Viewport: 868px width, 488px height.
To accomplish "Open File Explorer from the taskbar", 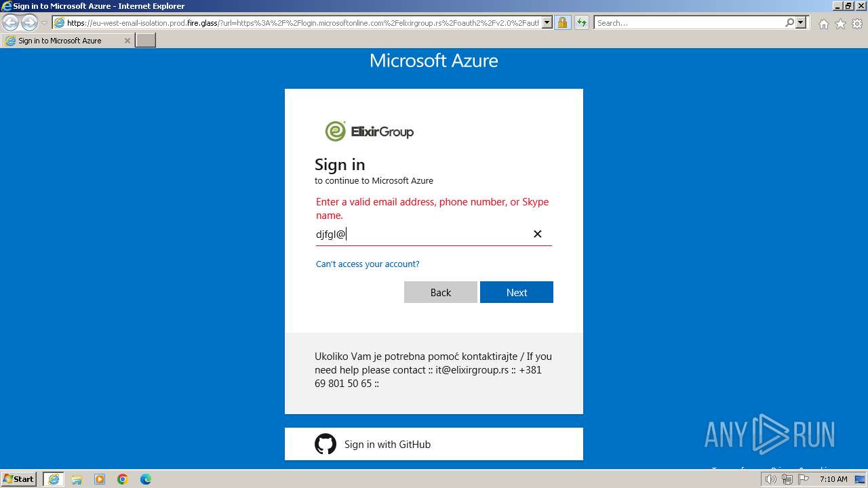I will [77, 479].
